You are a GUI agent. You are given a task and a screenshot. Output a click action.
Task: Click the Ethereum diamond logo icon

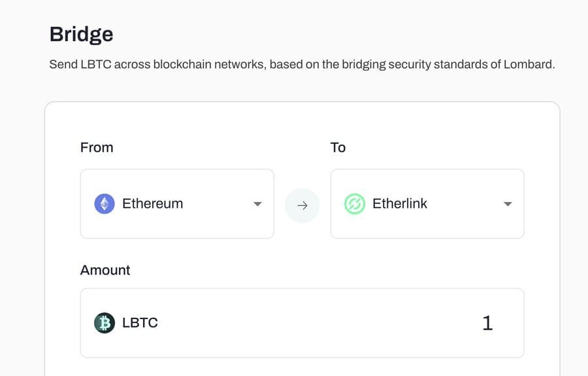tap(105, 204)
